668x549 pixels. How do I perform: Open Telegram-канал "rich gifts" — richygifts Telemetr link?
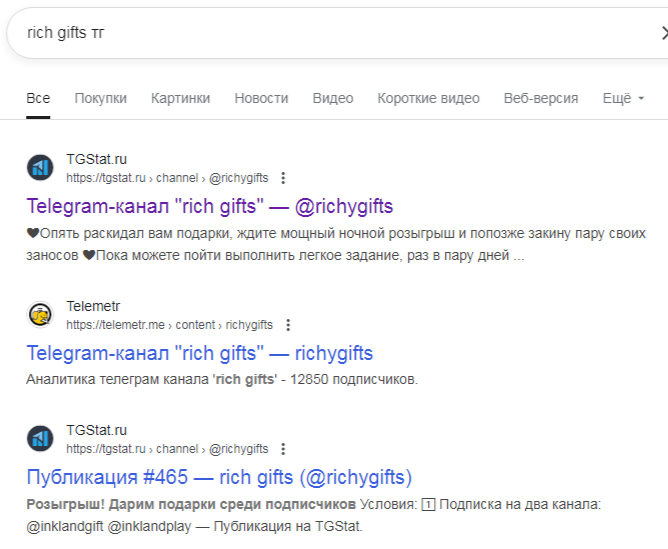point(200,353)
